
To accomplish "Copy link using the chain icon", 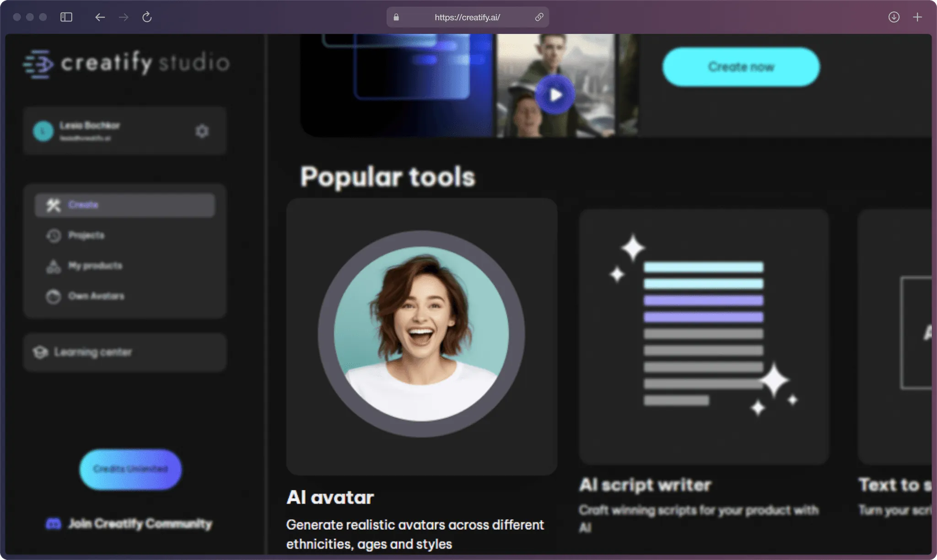I will tap(539, 17).
